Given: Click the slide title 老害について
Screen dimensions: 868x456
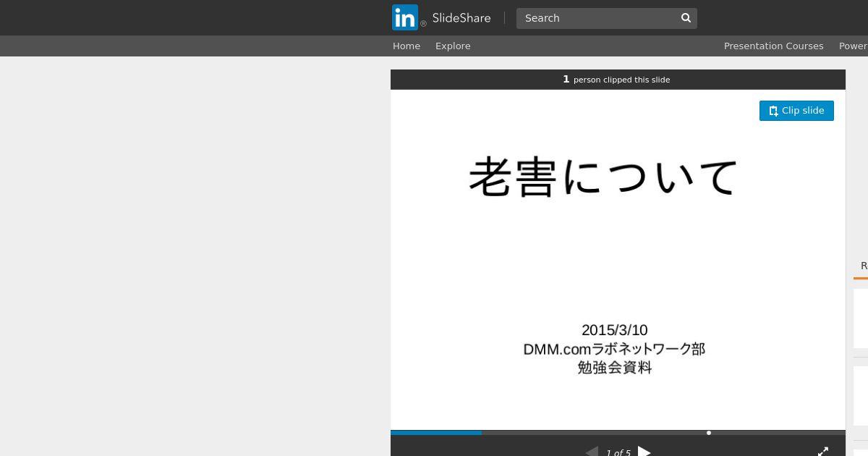Looking at the screenshot, I should point(603,177).
